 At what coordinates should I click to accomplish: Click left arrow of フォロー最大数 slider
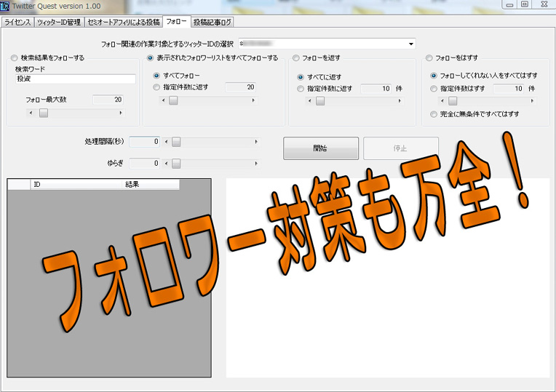click(31, 113)
